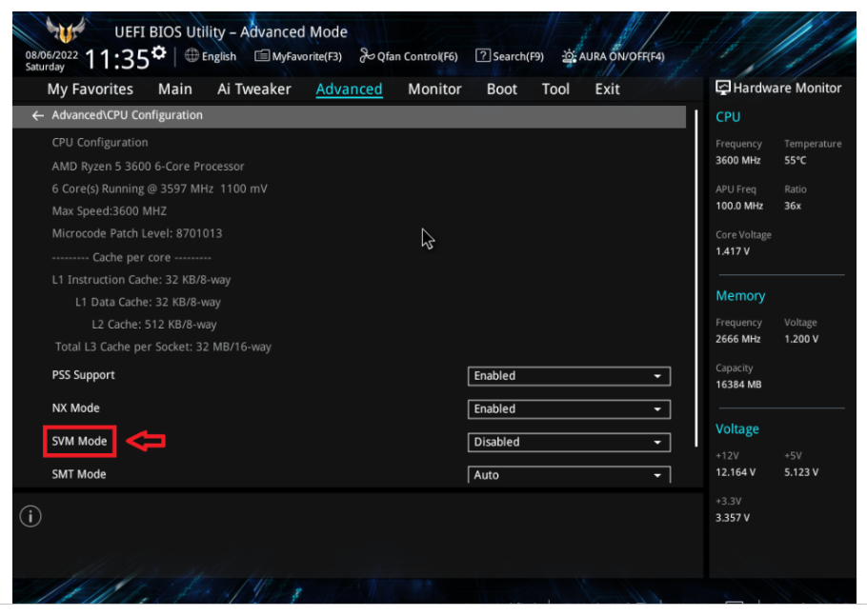Click the 12.164 V value
867x616 pixels.
[x=736, y=472]
